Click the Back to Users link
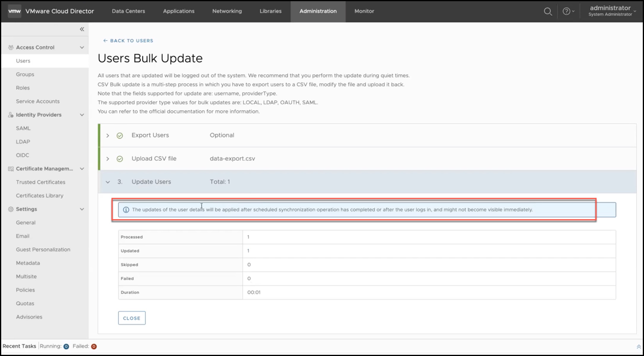Viewport: 644px width, 356px height. (x=128, y=41)
